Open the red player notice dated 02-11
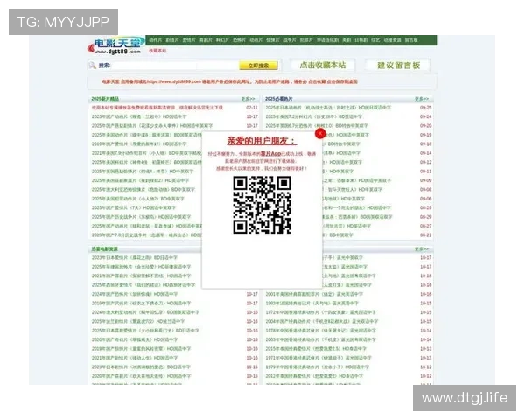 coord(157,108)
